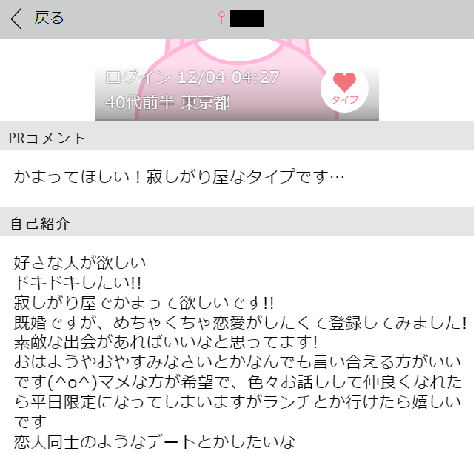Image resolution: width=476 pixels, height=454 pixels.
Task: Click the line starting おはようやおやすみなさい
Action: point(238,362)
